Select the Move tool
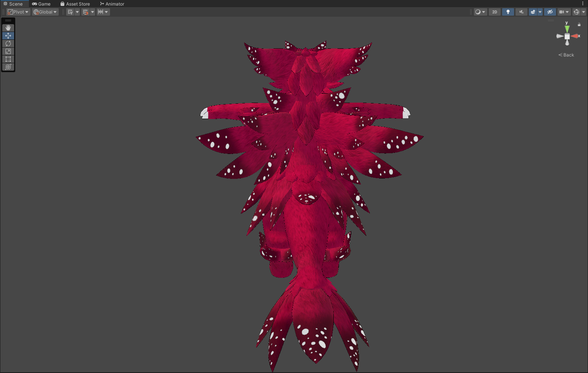This screenshot has height=373, width=588. 8,36
